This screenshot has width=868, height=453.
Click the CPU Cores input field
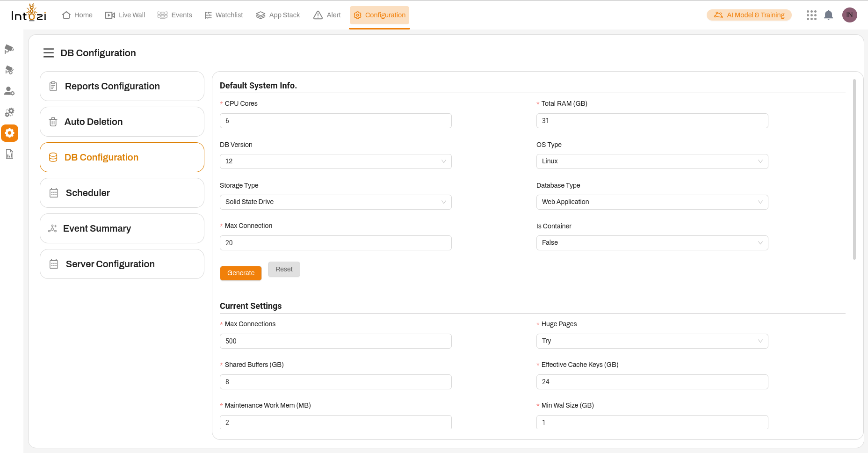pos(335,121)
